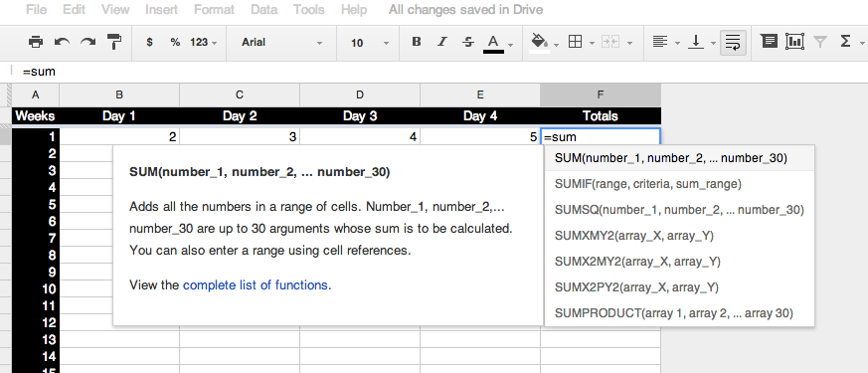Open the Edit menu

(x=74, y=9)
